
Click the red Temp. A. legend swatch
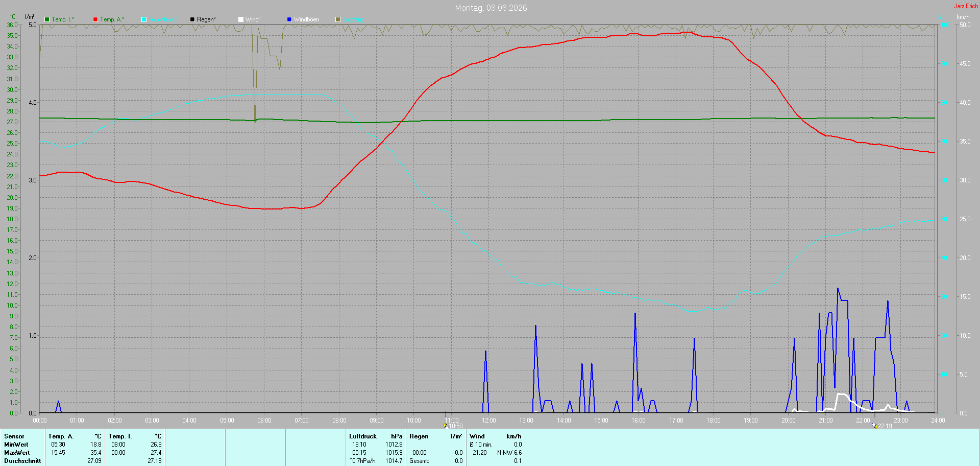pyautogui.click(x=95, y=19)
